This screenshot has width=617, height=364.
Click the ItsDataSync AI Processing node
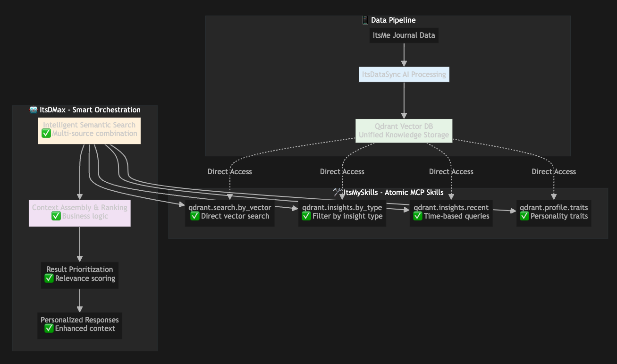click(x=404, y=75)
